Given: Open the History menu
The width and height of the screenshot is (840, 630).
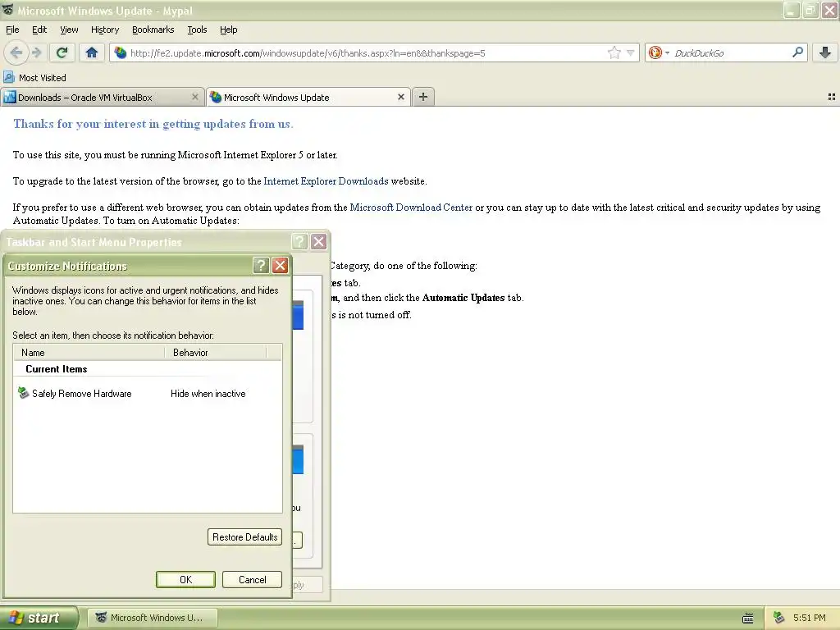Looking at the screenshot, I should 104,30.
